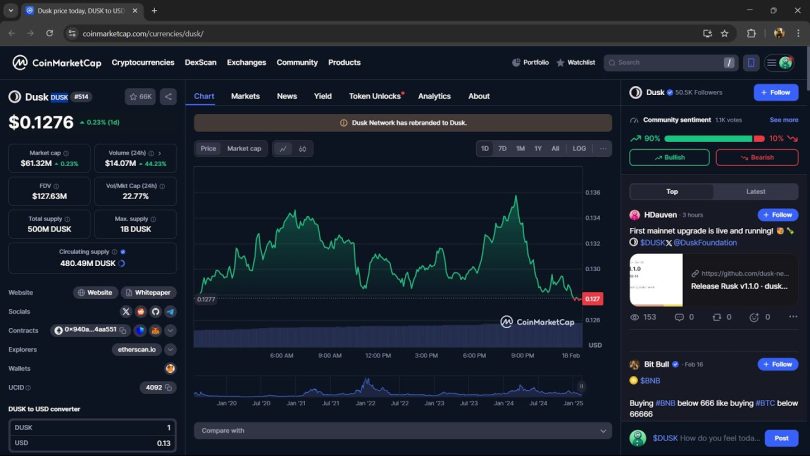Viewport: 810px width, 456px height.
Task: Select Market cap chart mode
Action: [244, 149]
